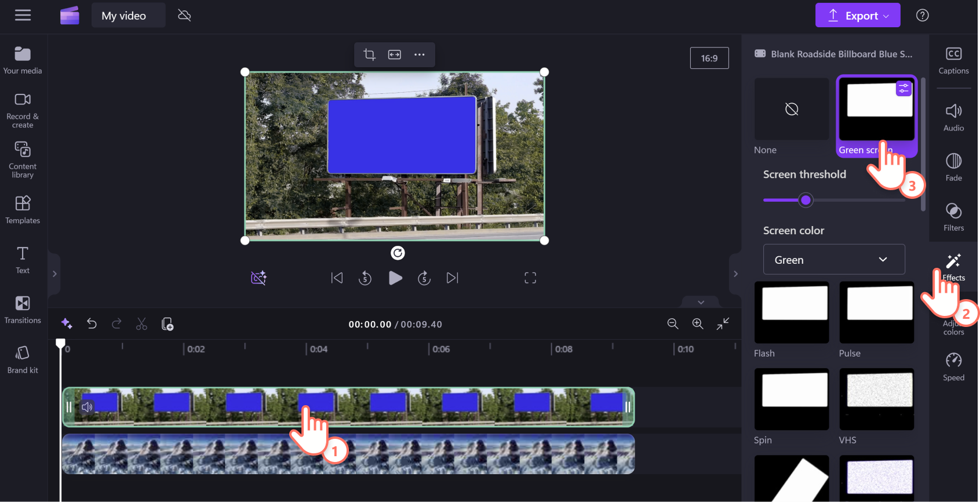
Task: Export the video
Action: point(858,15)
